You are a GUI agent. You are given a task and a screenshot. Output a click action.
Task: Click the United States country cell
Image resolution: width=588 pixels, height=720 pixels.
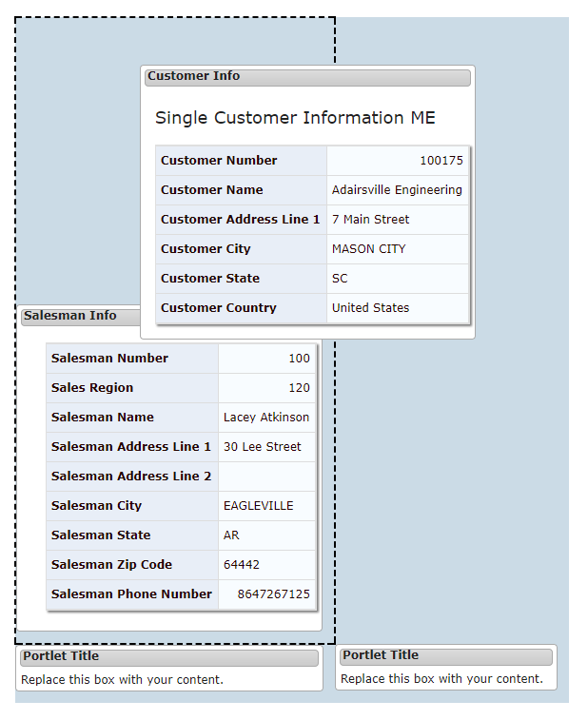398,307
